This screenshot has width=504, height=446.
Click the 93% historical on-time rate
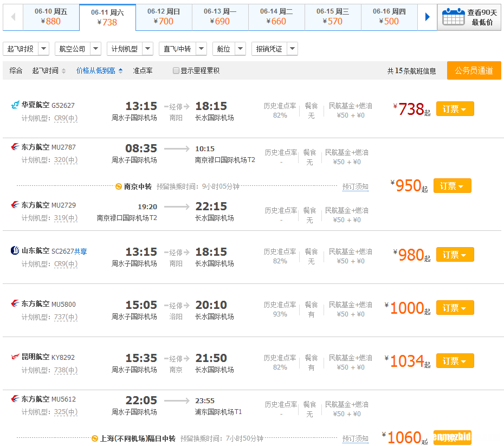(280, 314)
